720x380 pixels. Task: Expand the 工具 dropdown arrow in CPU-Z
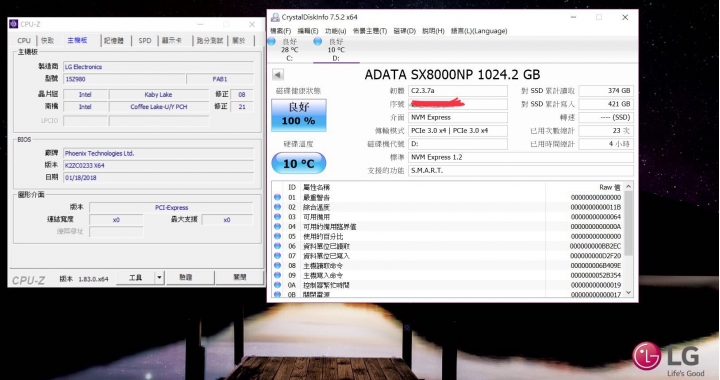pyautogui.click(x=159, y=278)
